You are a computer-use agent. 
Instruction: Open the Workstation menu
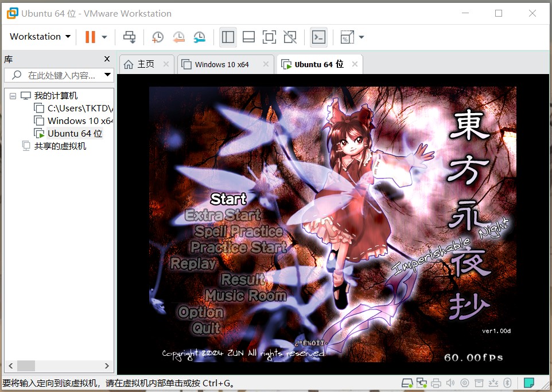click(36, 36)
